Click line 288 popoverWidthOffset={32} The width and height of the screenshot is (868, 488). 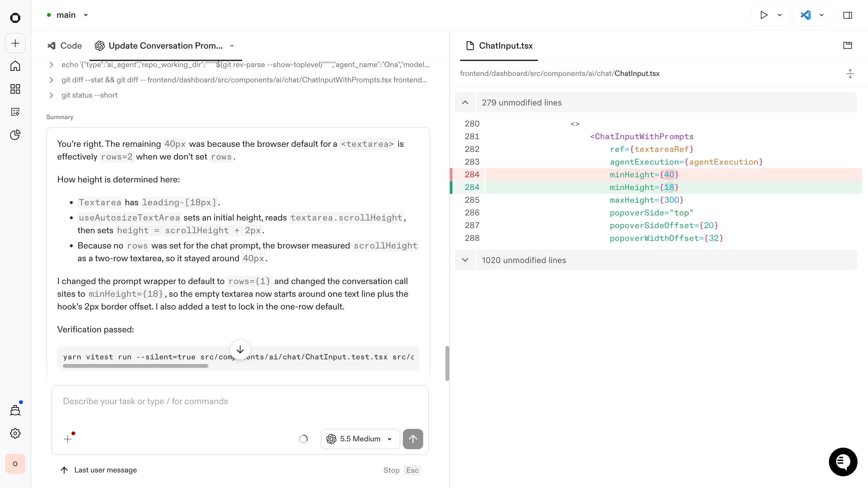tap(666, 238)
